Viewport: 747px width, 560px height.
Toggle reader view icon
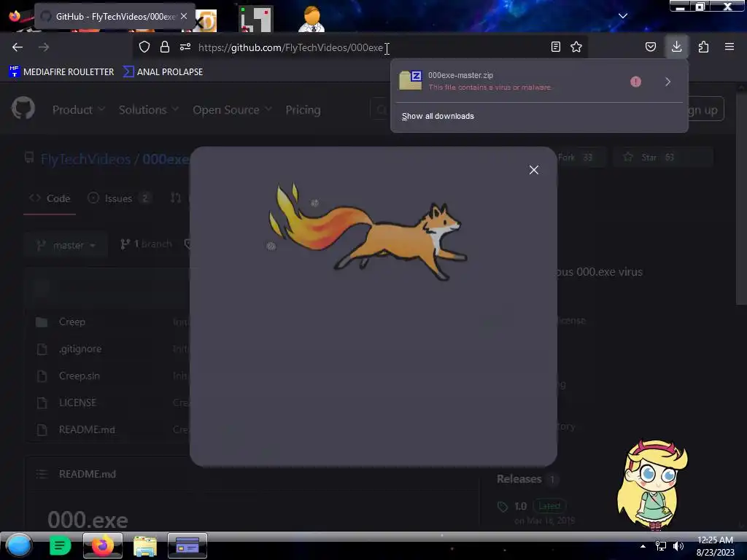pyautogui.click(x=555, y=47)
